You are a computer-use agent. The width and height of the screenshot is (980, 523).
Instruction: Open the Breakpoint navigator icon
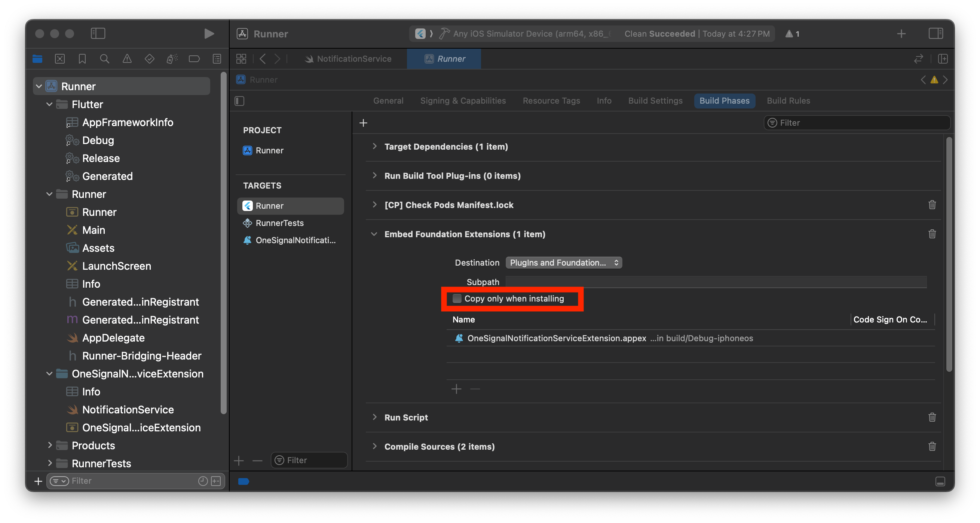click(x=195, y=59)
